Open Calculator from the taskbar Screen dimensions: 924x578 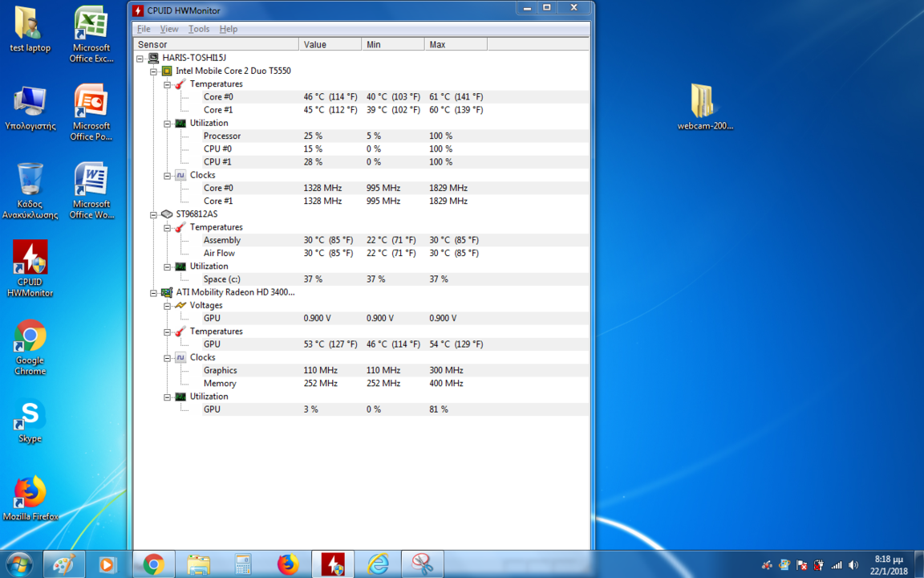[243, 564]
